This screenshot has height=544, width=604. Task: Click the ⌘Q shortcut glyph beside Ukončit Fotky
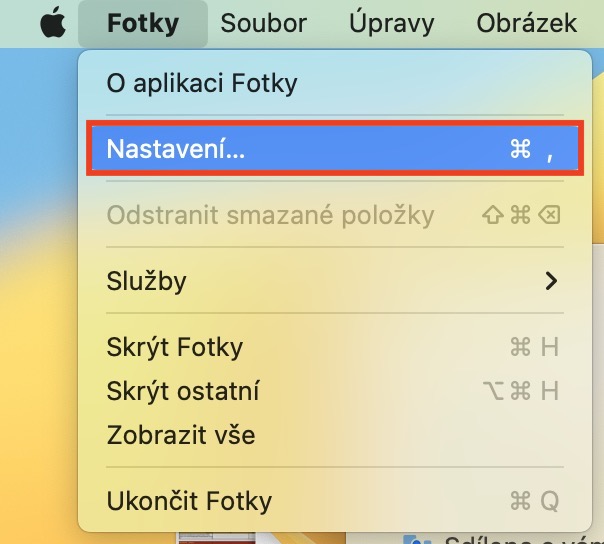[x=533, y=501]
